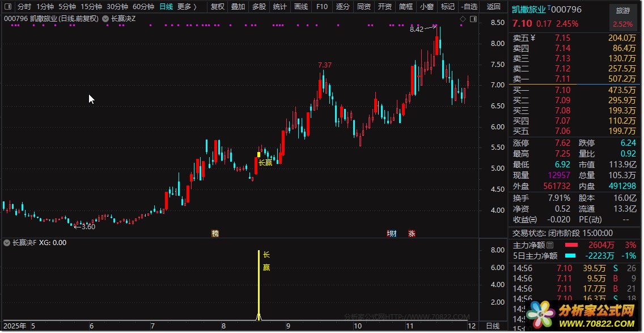The image size is (644, 333).
Task: Click the yellow 长赢 signal marker on candlestick
Action: click(x=259, y=154)
